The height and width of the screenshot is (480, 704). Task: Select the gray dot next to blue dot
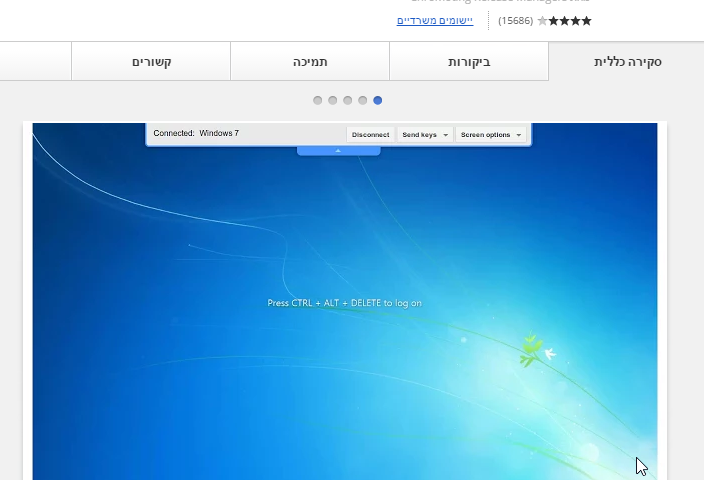tap(363, 100)
